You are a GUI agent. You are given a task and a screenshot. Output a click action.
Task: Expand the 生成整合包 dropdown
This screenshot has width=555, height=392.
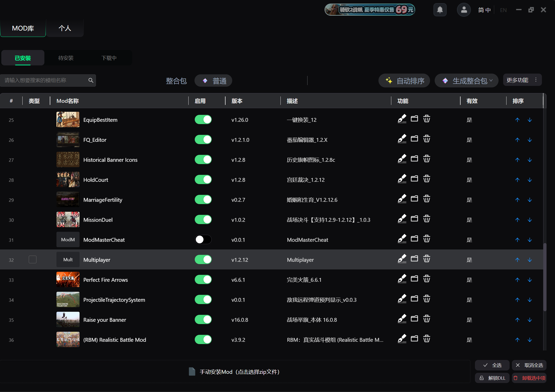click(466, 81)
